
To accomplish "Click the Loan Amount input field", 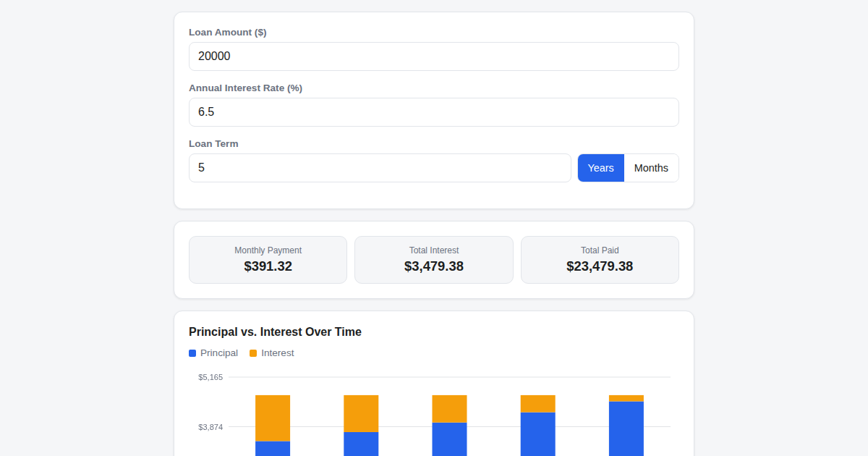I will [434, 56].
